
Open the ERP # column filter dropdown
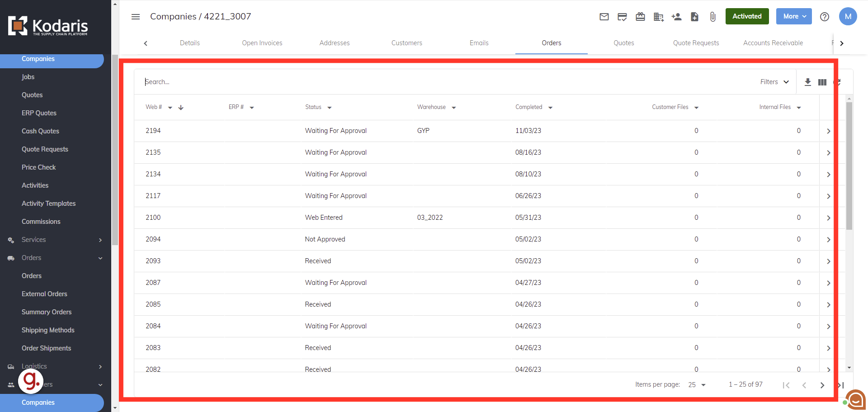coord(252,108)
